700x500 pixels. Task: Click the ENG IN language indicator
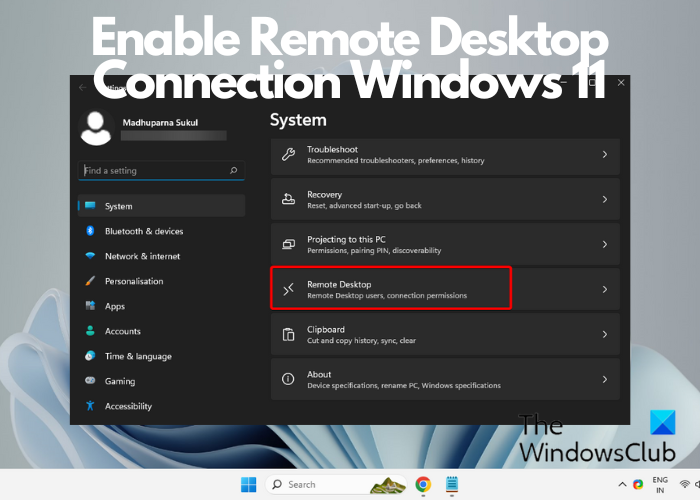[x=660, y=485]
